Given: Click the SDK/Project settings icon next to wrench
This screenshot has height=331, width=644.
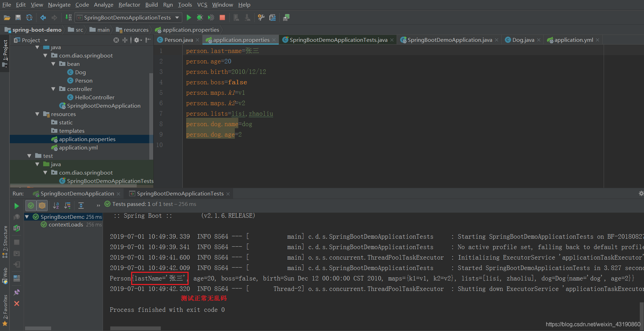Looking at the screenshot, I should tap(272, 17).
